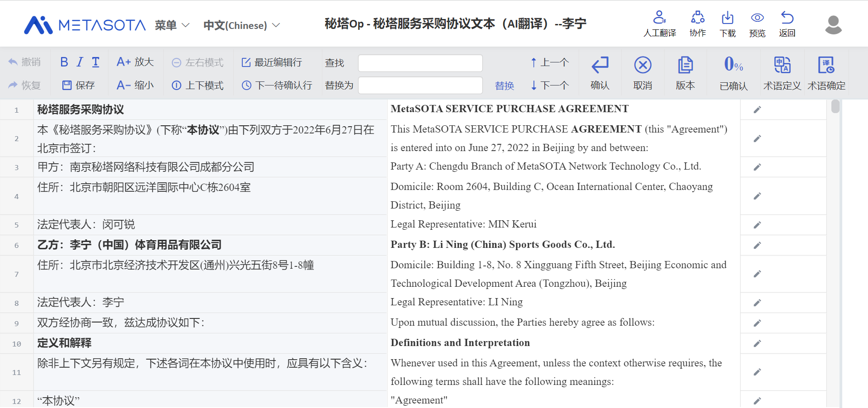Go to previous match 上一个

[x=550, y=62]
